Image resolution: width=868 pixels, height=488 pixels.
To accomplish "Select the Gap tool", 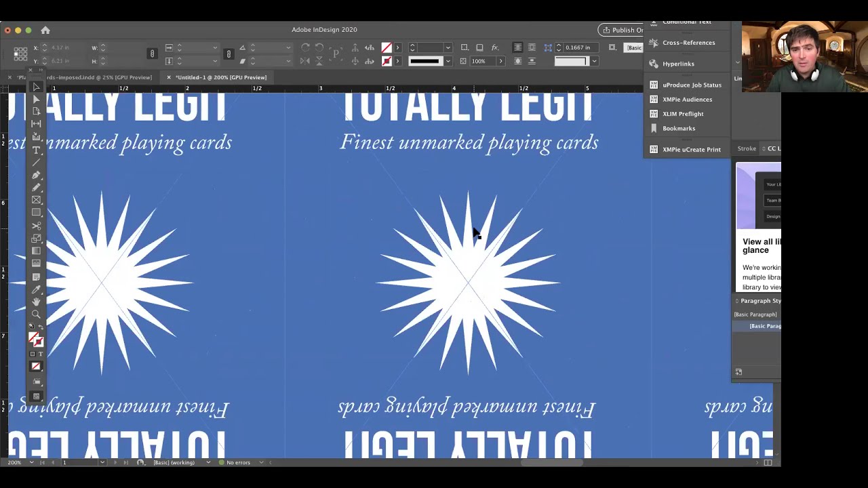I will point(36,123).
